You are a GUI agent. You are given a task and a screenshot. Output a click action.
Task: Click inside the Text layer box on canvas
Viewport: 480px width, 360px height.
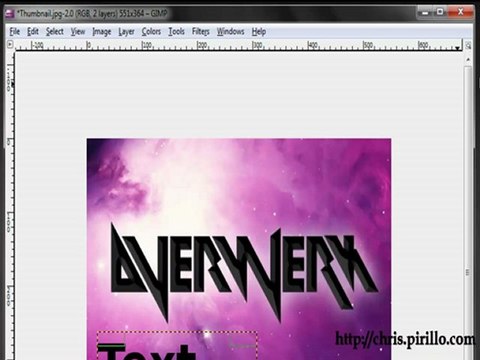point(177,346)
